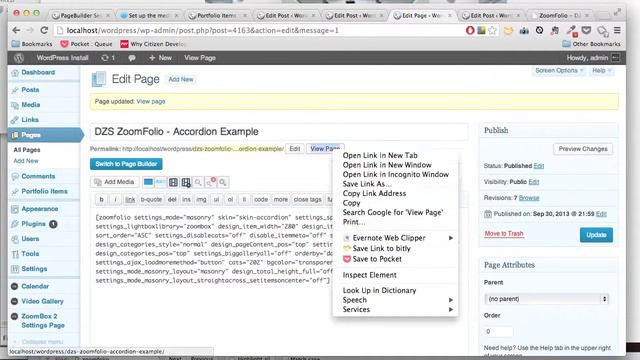Click Switch to Page Builder button
The height and width of the screenshot is (360, 640).
126,164
